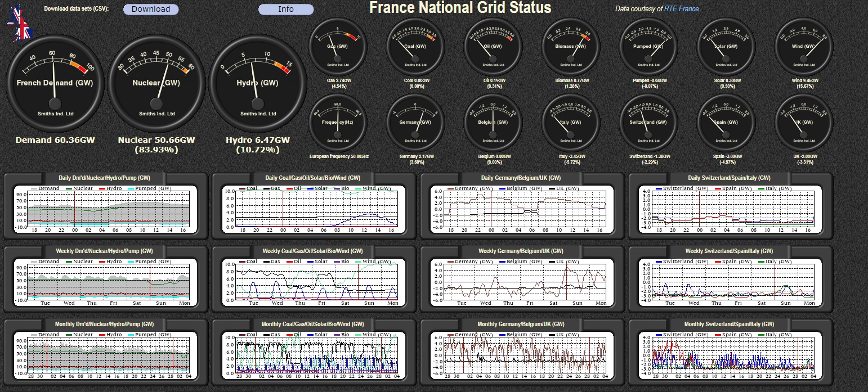
Task: Click the Biomass (GW) gauge
Action: click(570, 46)
